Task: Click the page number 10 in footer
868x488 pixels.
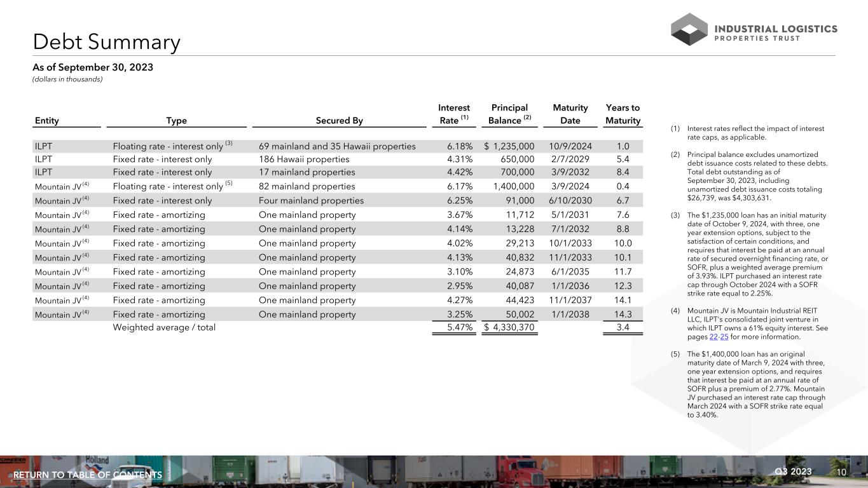Action: tap(841, 472)
